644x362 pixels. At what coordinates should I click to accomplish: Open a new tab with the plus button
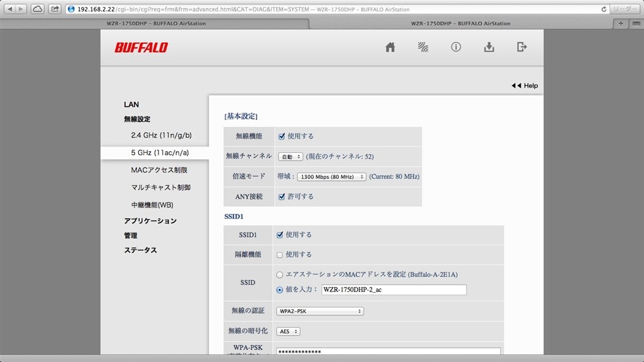click(x=621, y=23)
